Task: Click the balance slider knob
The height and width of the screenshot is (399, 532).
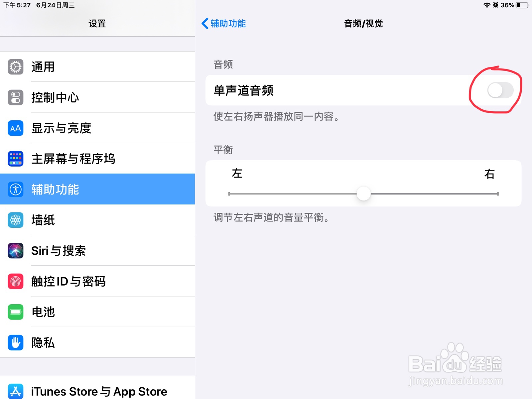Action: click(x=363, y=194)
